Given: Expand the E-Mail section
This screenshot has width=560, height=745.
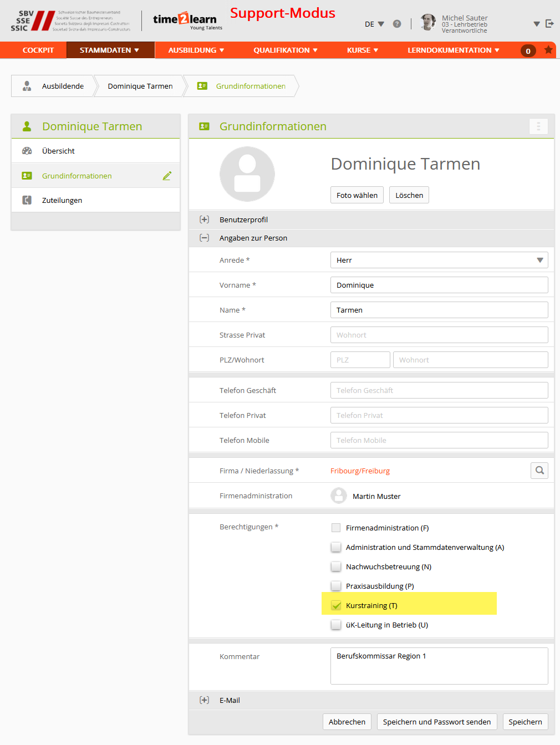Looking at the screenshot, I should [205, 700].
